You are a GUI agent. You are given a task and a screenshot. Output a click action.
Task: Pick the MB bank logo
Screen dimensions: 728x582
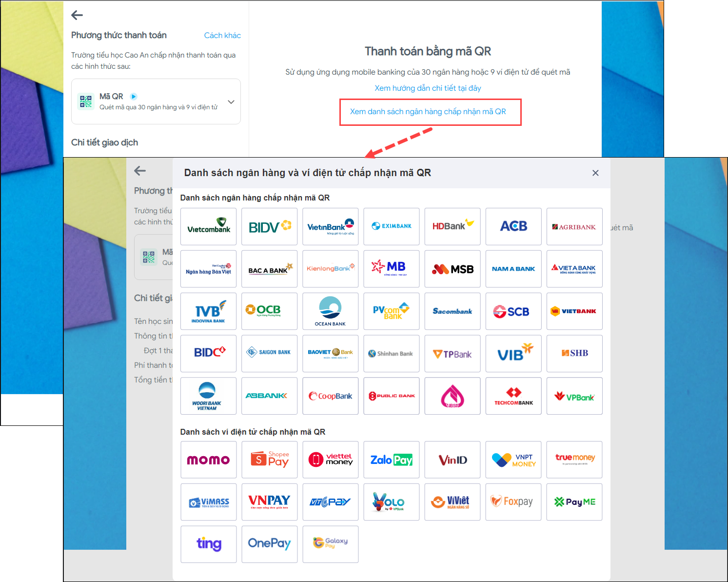[392, 269]
